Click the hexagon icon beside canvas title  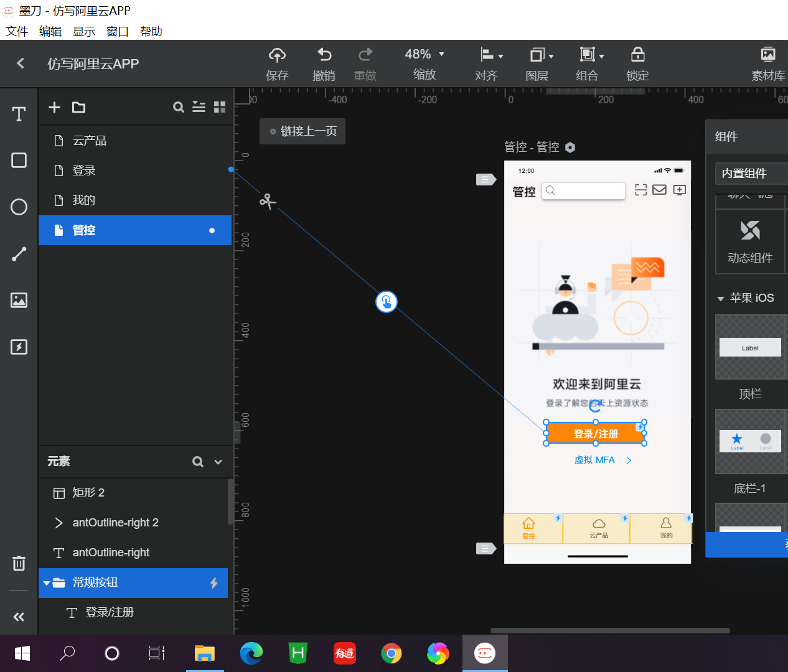[x=570, y=147]
